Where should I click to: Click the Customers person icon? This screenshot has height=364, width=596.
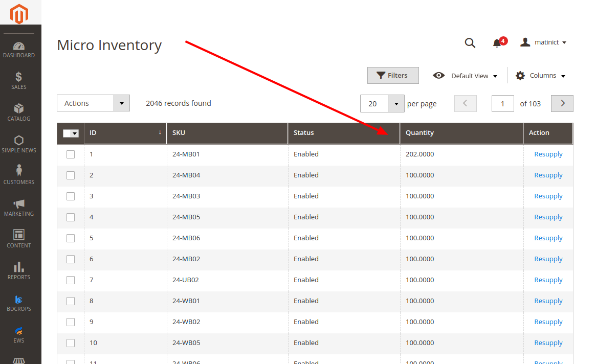pyautogui.click(x=19, y=171)
